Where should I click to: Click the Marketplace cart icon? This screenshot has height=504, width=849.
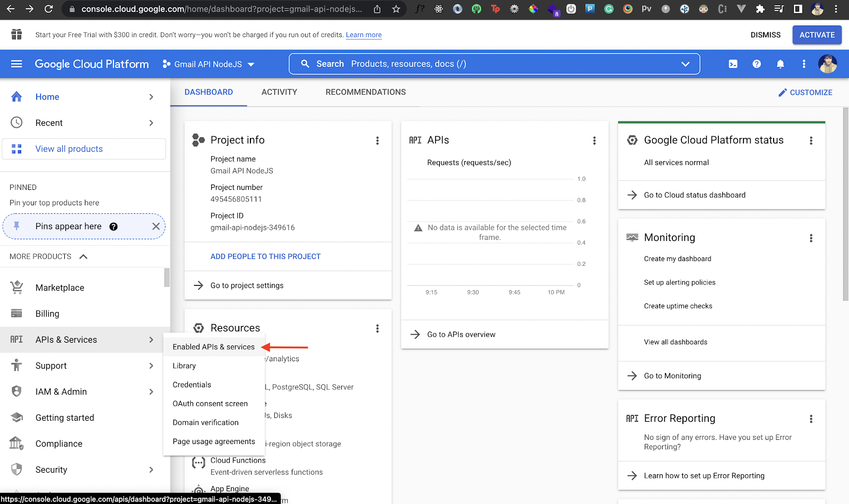click(16, 287)
